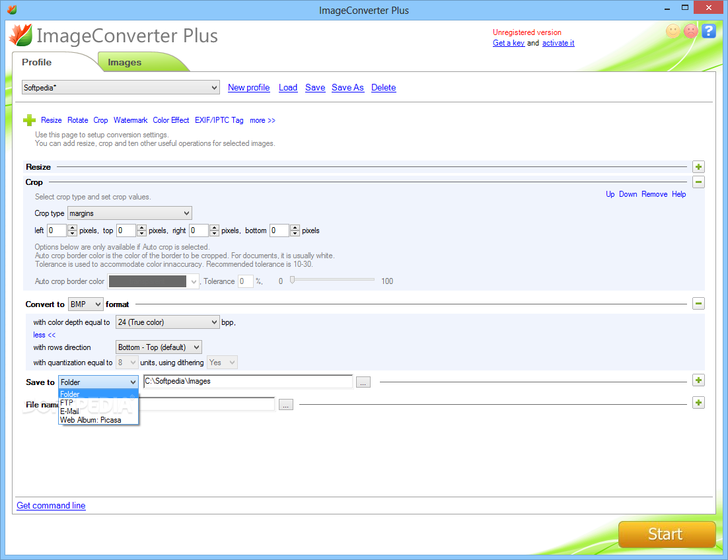Click the left margin pixels field
The height and width of the screenshot is (560, 728).
point(57,230)
